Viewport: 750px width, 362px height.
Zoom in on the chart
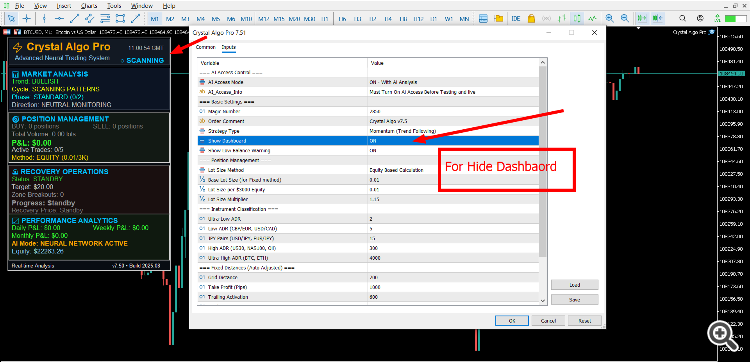point(609,19)
